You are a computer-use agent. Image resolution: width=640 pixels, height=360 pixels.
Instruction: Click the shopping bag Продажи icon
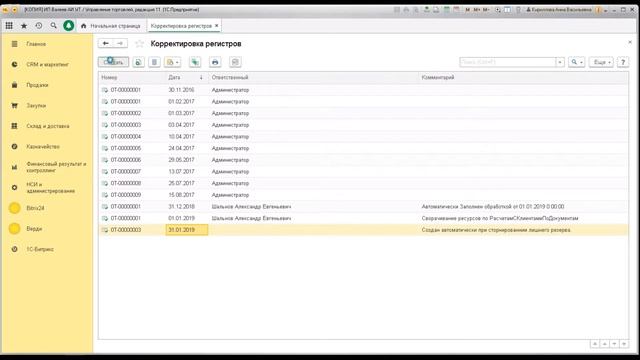point(14,85)
